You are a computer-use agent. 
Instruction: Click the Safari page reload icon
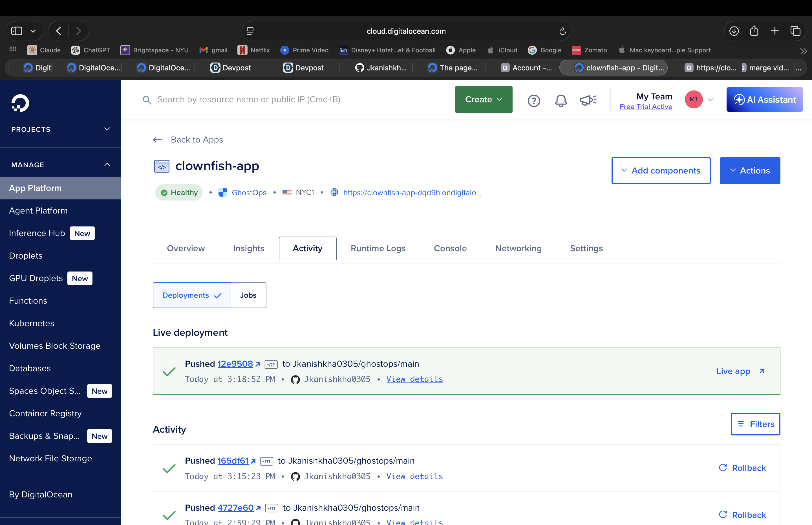pos(562,31)
